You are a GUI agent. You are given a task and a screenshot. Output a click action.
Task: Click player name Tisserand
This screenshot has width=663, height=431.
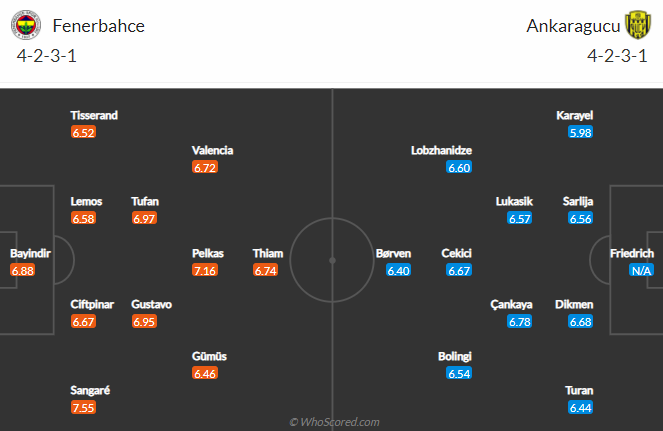(94, 115)
